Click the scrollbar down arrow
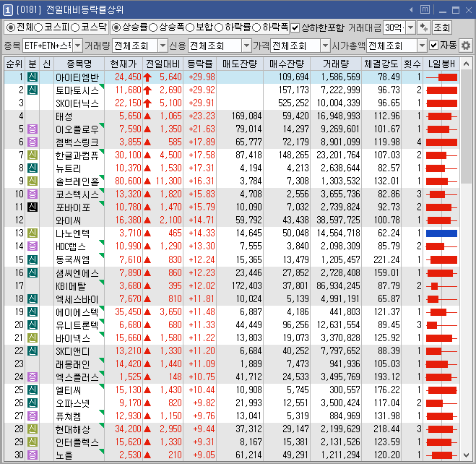Viewport: 476px width, 464px height. 467,455
